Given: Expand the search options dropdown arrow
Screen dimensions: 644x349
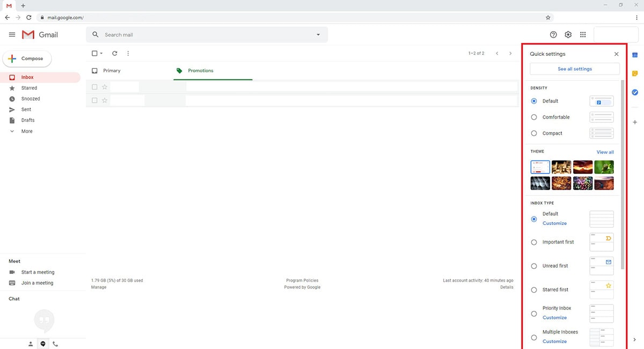Looking at the screenshot, I should coord(318,35).
